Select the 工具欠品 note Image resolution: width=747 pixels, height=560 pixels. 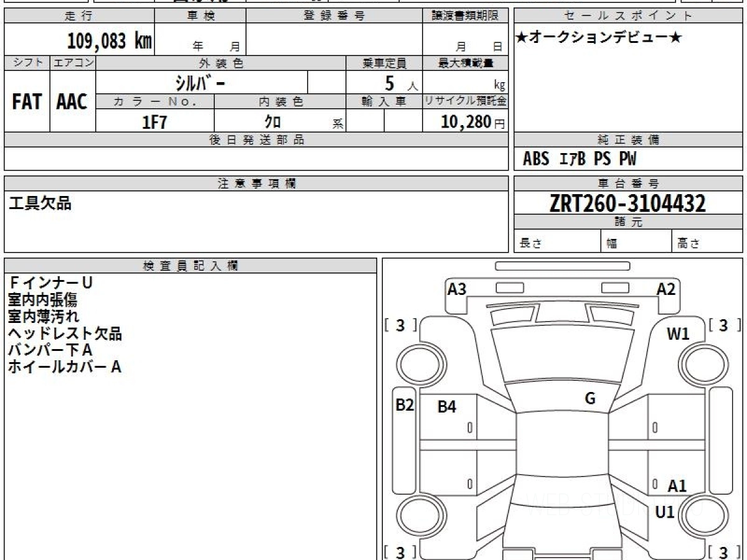[x=40, y=203]
